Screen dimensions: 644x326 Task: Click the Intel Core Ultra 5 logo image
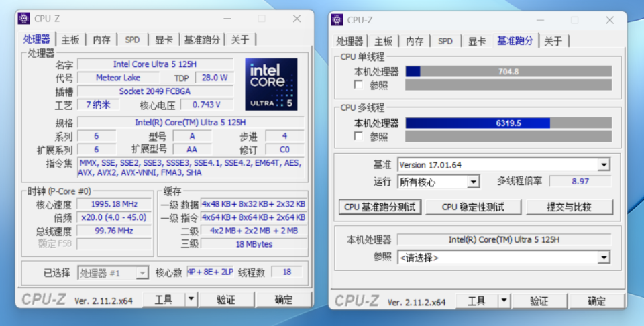point(271,84)
